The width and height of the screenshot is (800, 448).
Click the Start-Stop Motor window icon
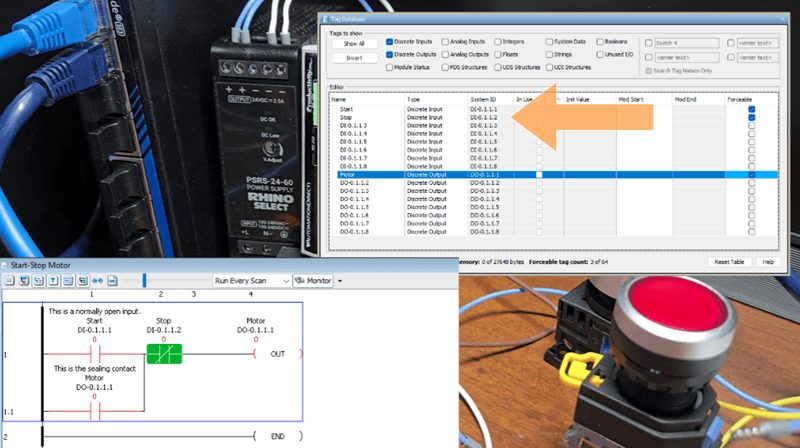pyautogui.click(x=5, y=265)
